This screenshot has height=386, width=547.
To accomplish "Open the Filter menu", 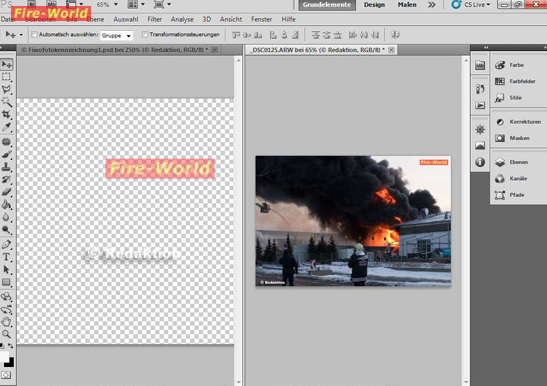I will coord(155,19).
